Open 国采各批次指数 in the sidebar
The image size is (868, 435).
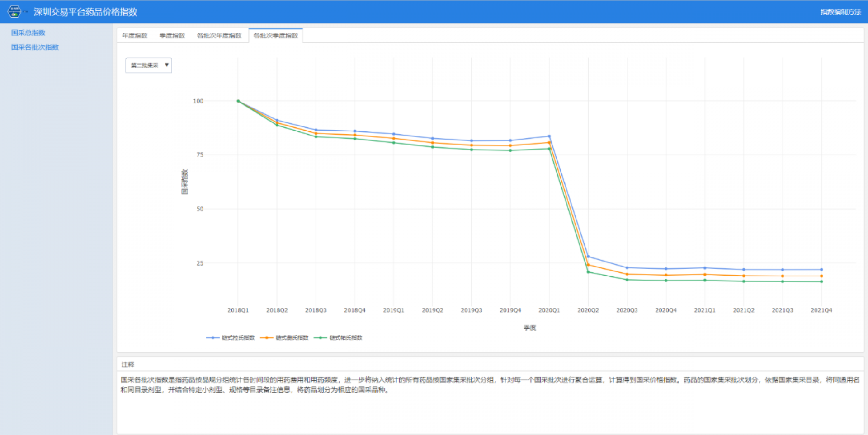point(35,47)
